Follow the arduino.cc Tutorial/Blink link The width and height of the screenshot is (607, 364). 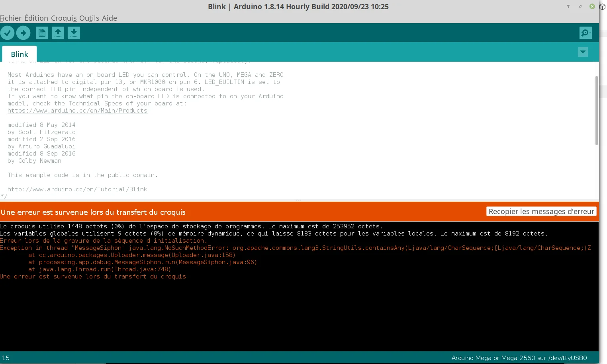point(77,189)
